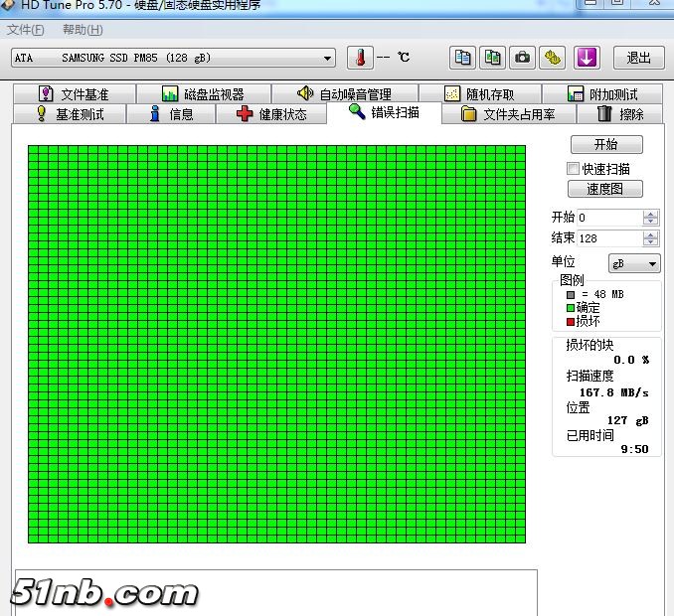Click the temperature thermometer icon
The height and width of the screenshot is (616, 674).
click(360, 58)
